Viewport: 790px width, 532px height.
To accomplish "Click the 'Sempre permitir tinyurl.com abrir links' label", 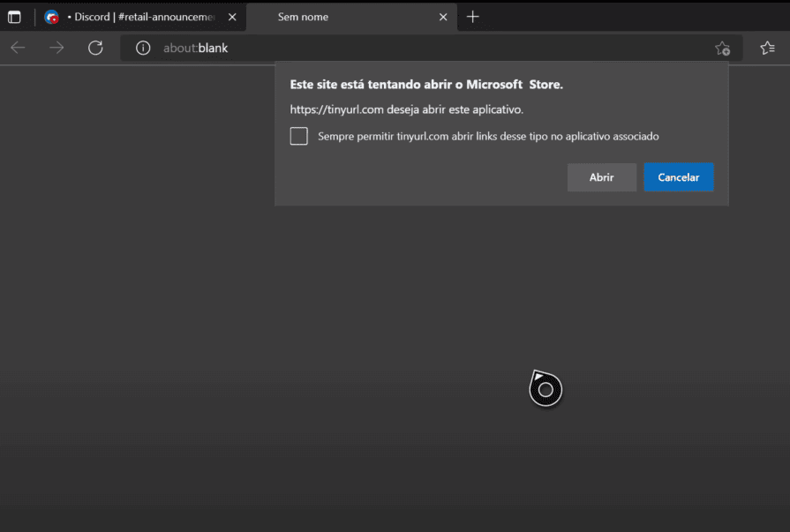I will tap(488, 136).
